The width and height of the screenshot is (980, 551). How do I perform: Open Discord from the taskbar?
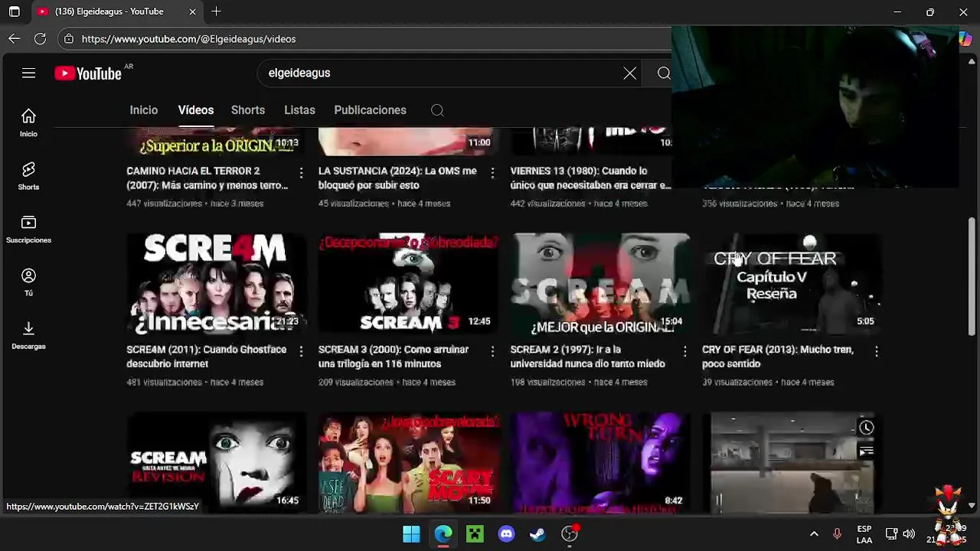click(506, 533)
